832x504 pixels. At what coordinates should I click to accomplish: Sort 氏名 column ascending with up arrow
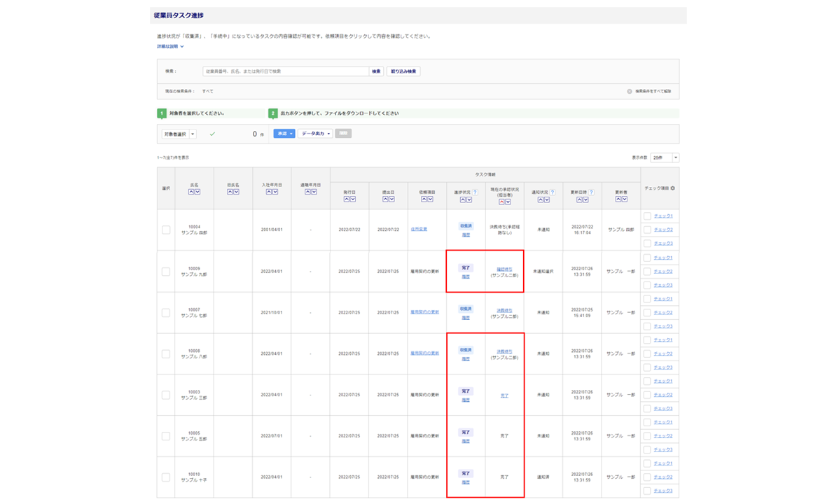[191, 192]
